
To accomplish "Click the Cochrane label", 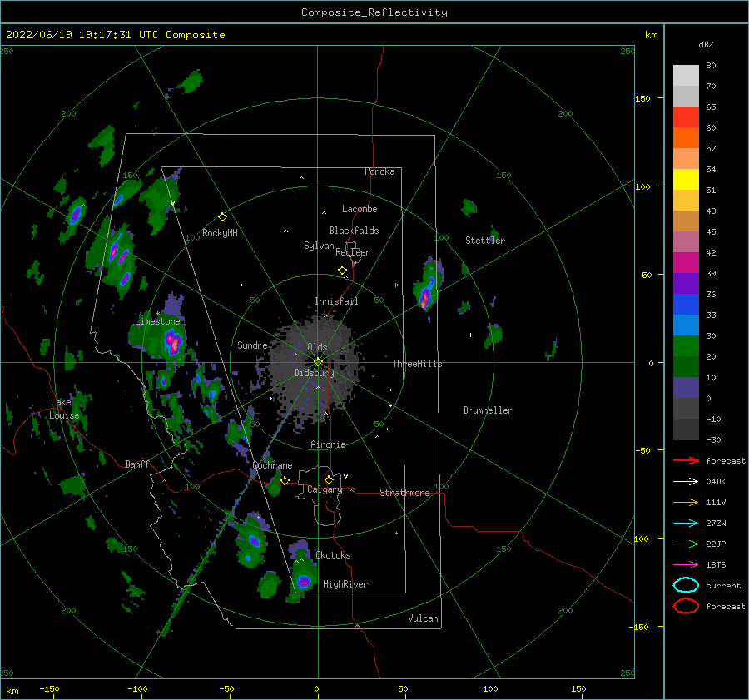I will click(272, 465).
